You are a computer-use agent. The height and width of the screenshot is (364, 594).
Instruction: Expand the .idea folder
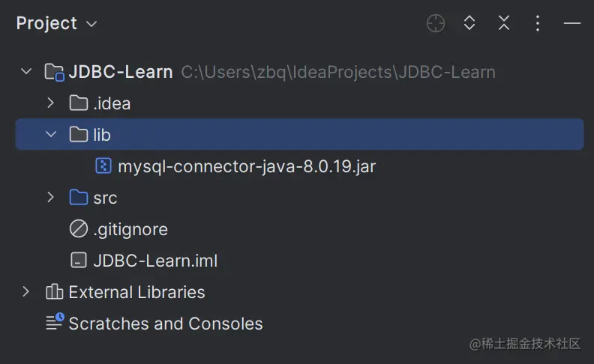[50, 103]
